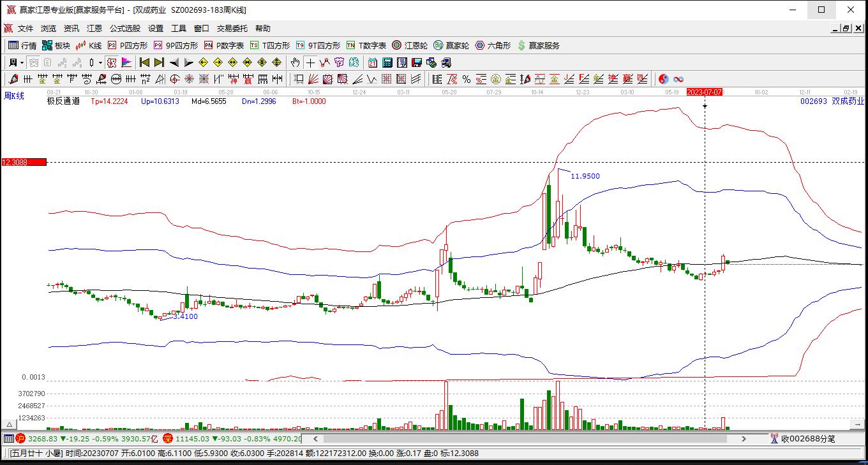The image size is (868, 465).
Task: Click the blue infinity symbol icon
Action: [678, 79]
